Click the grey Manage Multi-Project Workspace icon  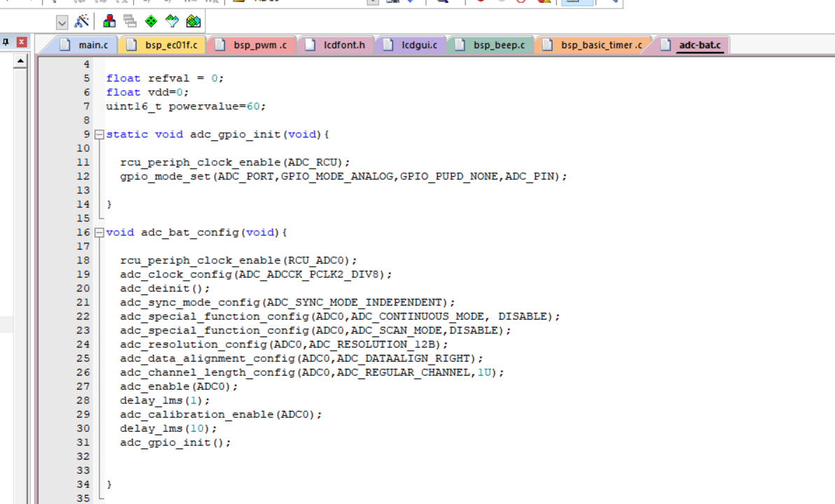coord(130,22)
